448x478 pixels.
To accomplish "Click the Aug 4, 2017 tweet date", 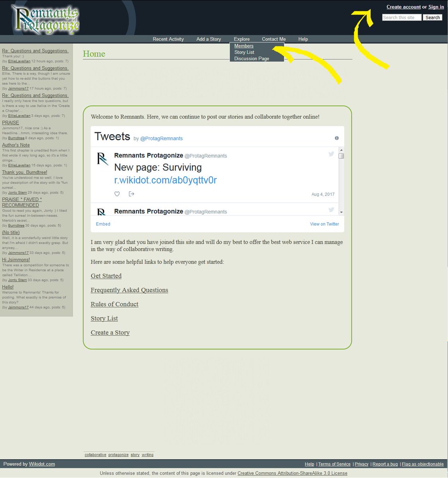I will 323,194.
